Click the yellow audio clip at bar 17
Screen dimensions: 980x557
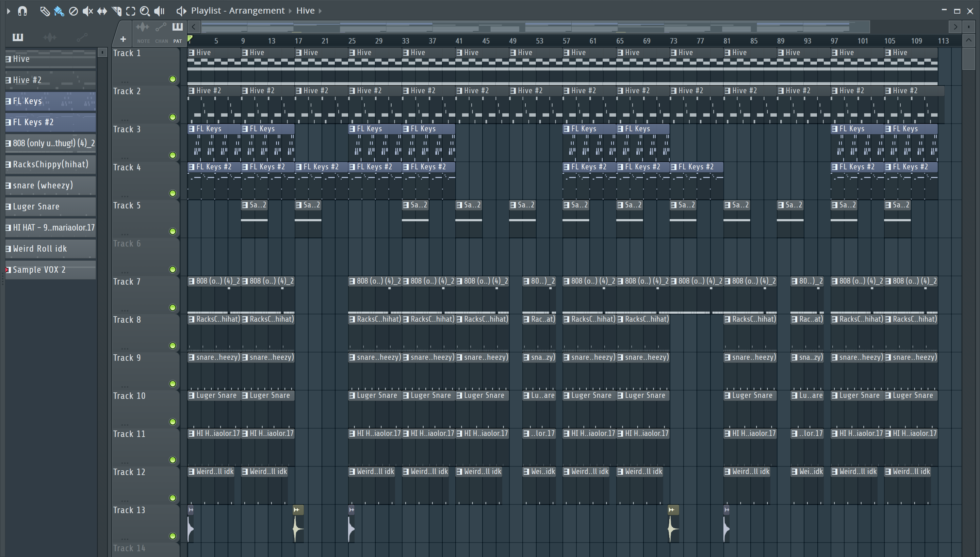coord(298,524)
